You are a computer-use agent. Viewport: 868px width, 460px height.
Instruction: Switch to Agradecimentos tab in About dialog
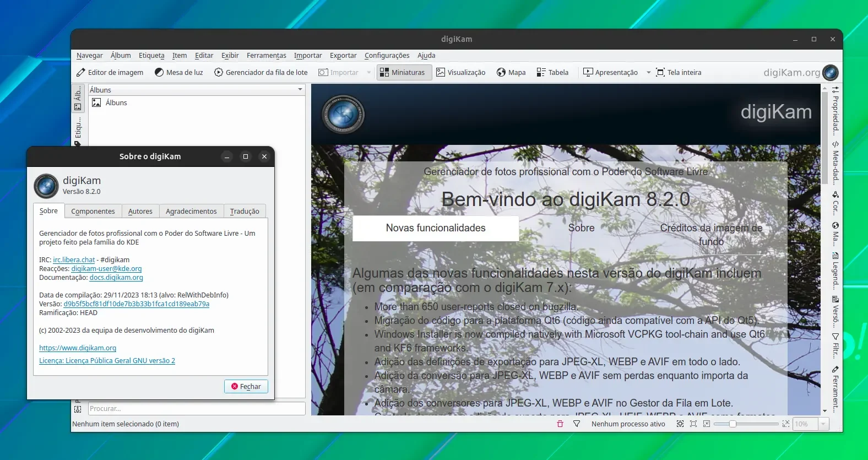[x=191, y=211]
